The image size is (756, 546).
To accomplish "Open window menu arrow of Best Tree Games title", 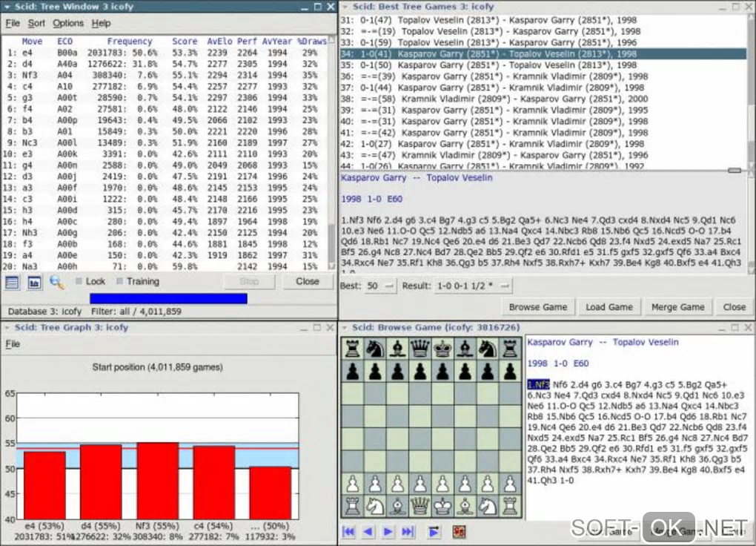I will click(345, 7).
